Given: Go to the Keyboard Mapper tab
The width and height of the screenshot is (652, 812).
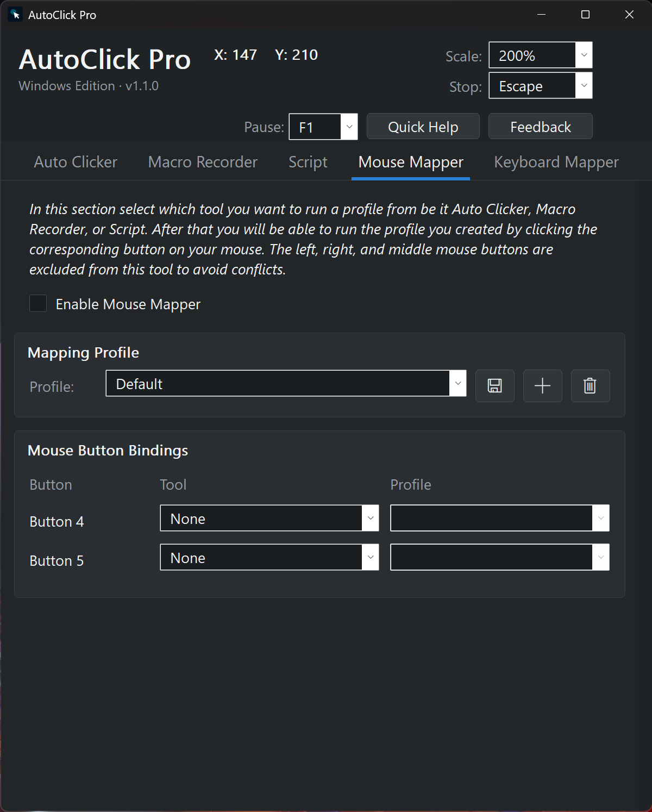Looking at the screenshot, I should click(x=556, y=162).
